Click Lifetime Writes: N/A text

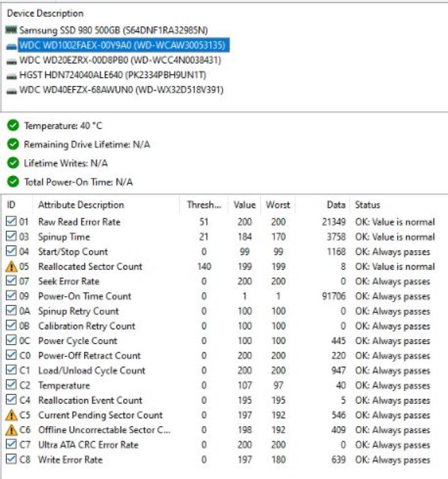pyautogui.click(x=66, y=164)
